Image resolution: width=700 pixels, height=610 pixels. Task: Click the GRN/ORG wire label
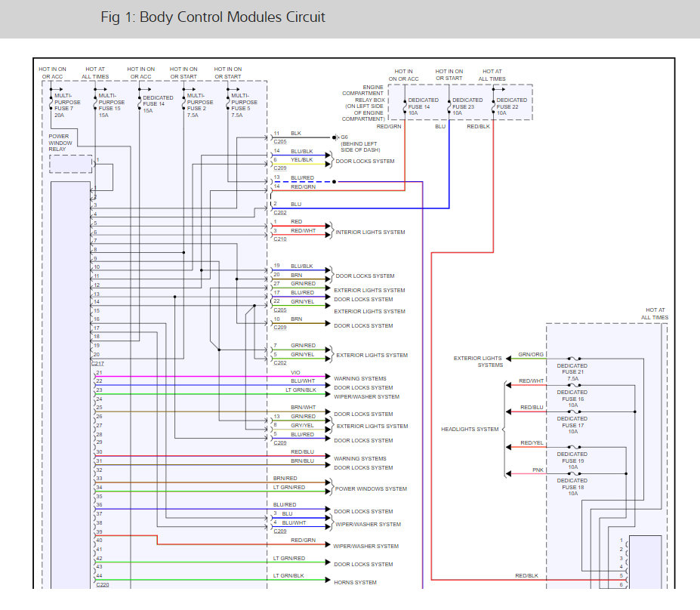tap(531, 355)
